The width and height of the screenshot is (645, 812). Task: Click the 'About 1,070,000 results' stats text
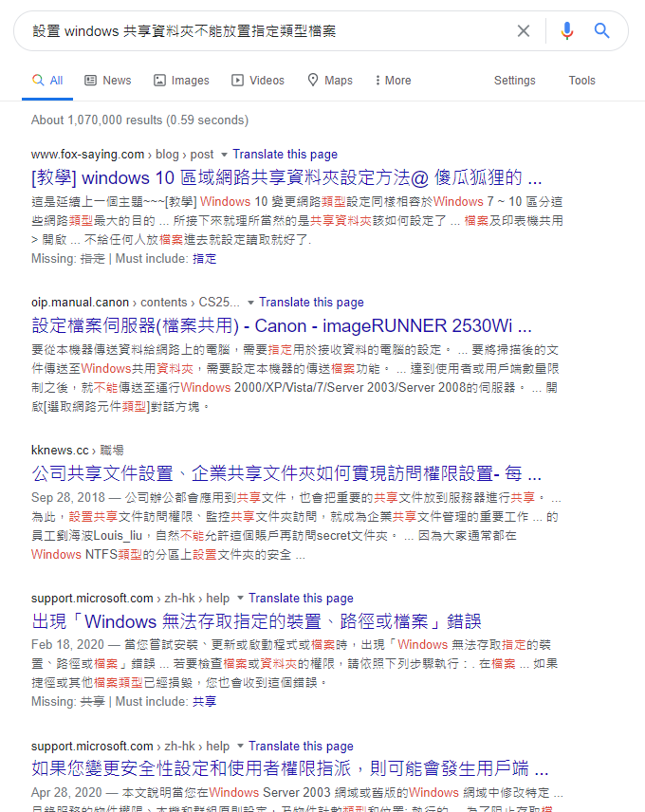(139, 120)
